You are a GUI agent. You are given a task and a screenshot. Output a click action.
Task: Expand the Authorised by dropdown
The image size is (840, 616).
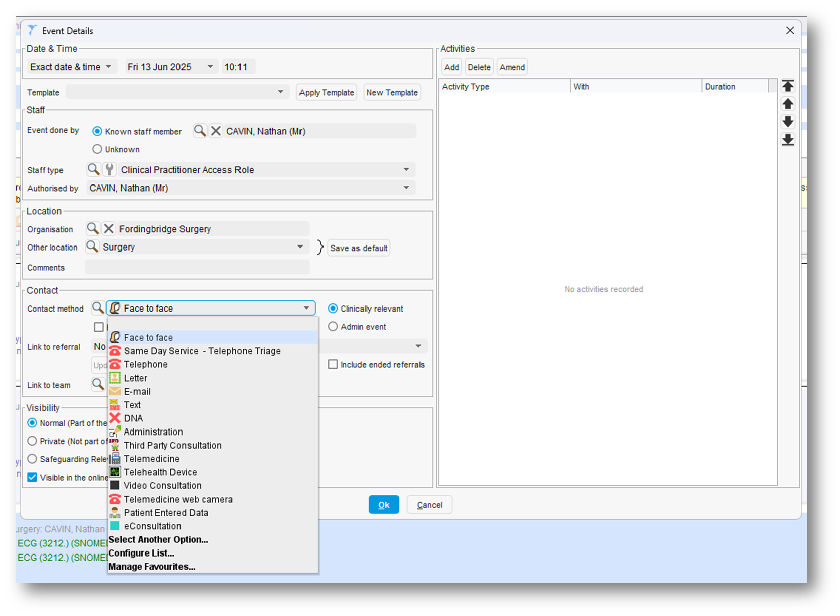406,188
